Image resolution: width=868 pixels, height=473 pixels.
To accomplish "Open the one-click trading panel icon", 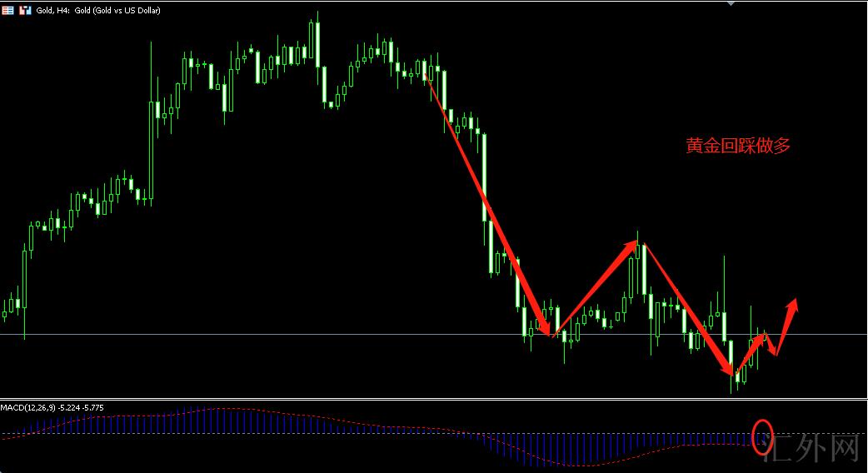I will tap(25, 10).
